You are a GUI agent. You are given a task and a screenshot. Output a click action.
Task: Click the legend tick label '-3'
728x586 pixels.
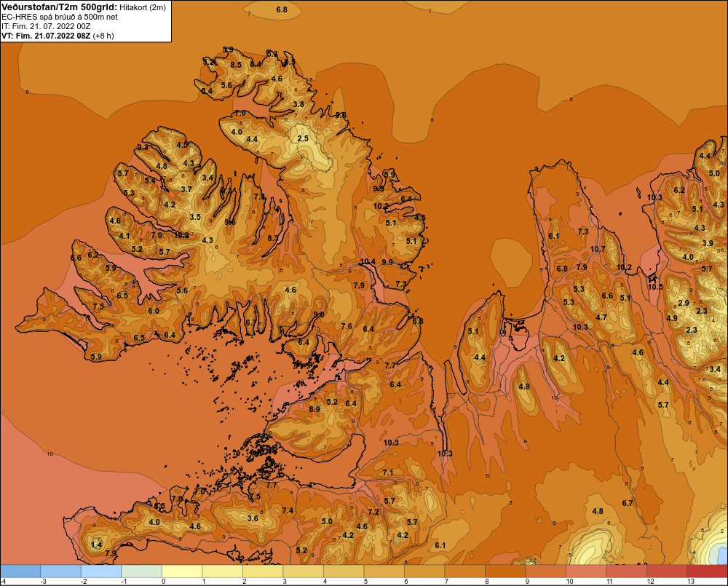coord(43,582)
